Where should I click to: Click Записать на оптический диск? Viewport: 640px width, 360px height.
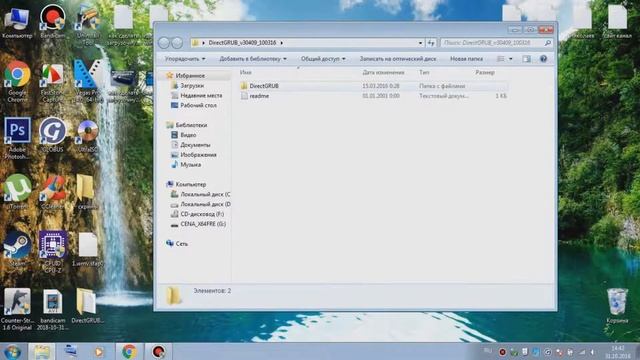click(x=398, y=59)
